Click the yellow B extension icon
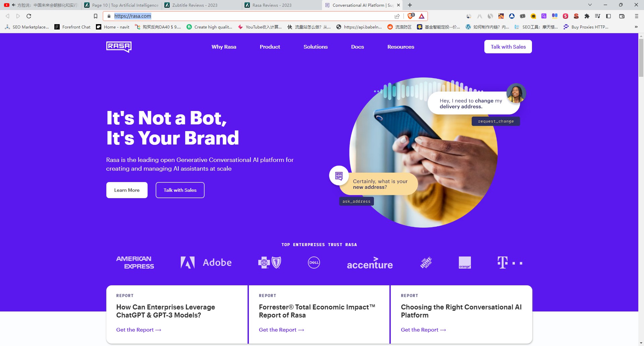Viewport: 644px width, 346px height. click(533, 16)
